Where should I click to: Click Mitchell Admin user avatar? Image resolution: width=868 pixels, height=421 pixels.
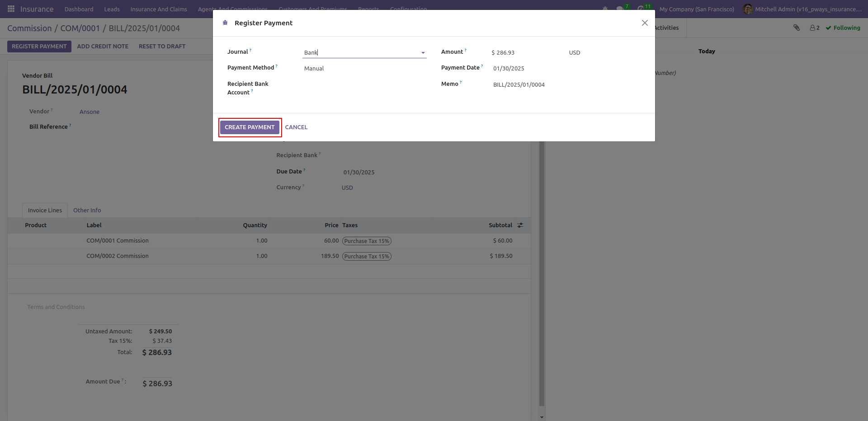[x=748, y=9]
